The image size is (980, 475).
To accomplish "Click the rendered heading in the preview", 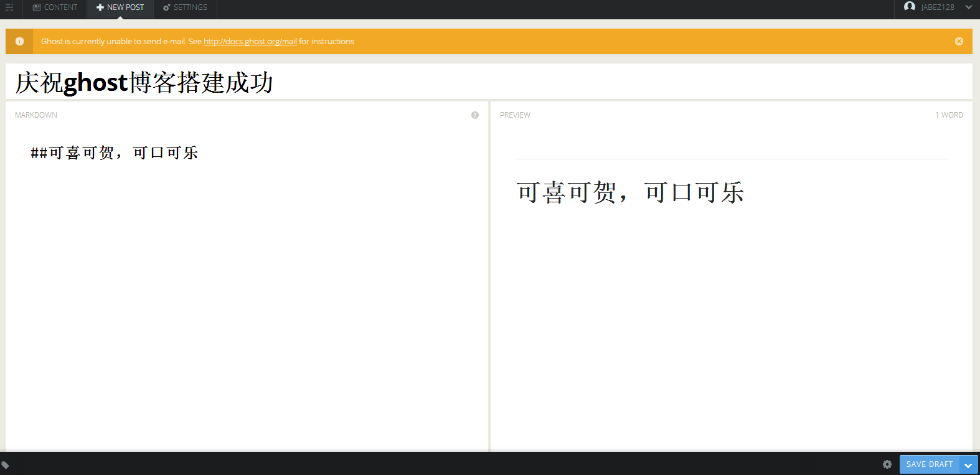I will point(630,192).
